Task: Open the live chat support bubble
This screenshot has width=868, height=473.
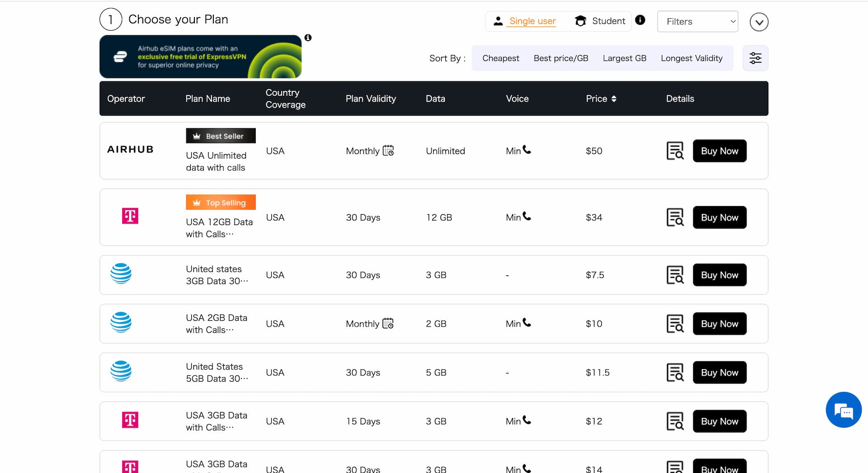Action: click(x=843, y=410)
